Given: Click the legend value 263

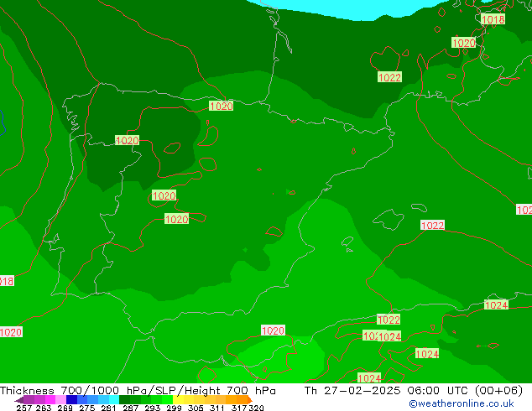Looking at the screenshot, I should coord(44,408).
